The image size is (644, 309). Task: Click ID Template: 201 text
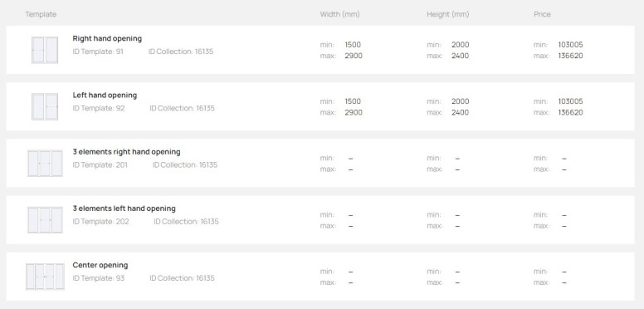click(100, 164)
